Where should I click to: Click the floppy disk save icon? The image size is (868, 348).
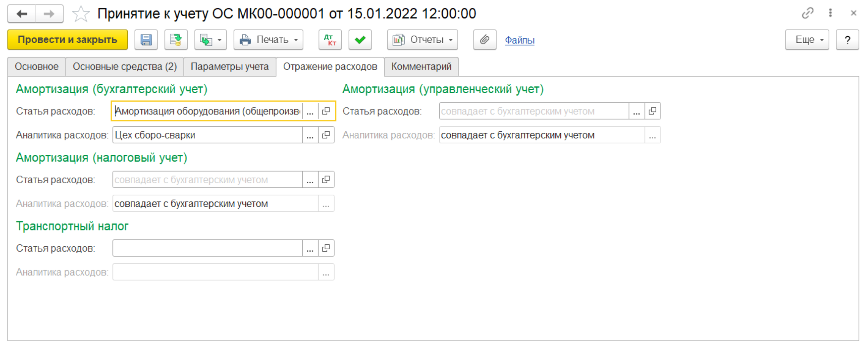tap(146, 40)
